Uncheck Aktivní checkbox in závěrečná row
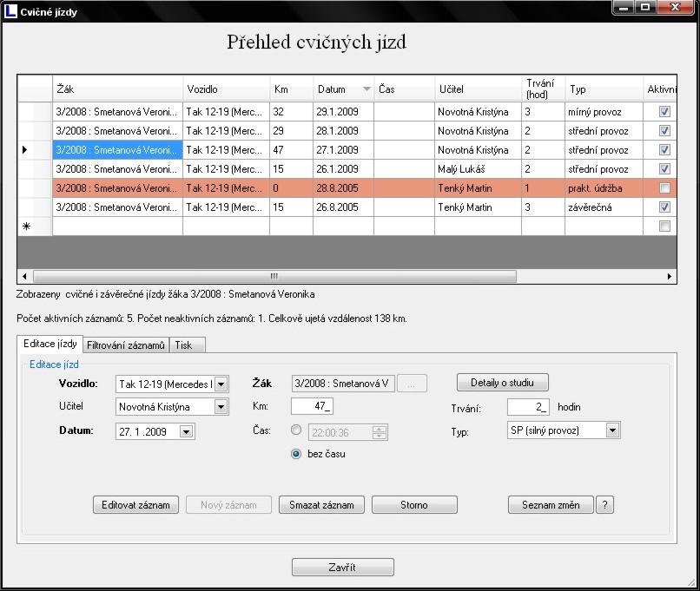700x591 pixels. click(x=664, y=207)
